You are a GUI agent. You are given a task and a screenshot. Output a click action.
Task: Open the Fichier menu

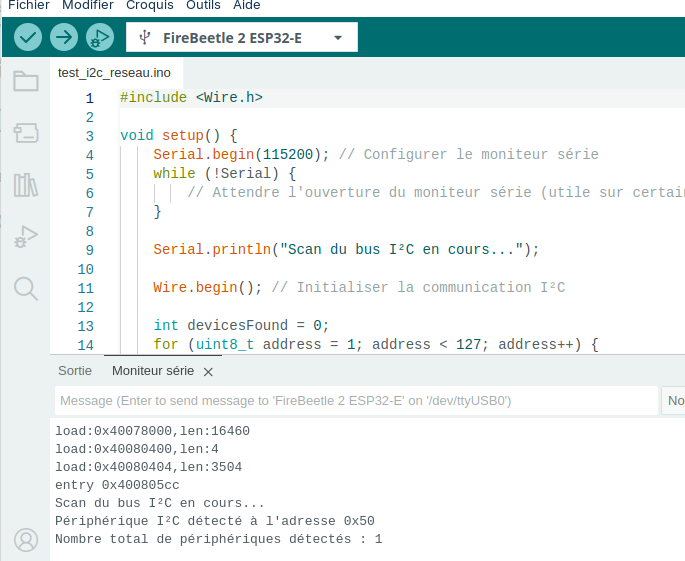(x=29, y=5)
